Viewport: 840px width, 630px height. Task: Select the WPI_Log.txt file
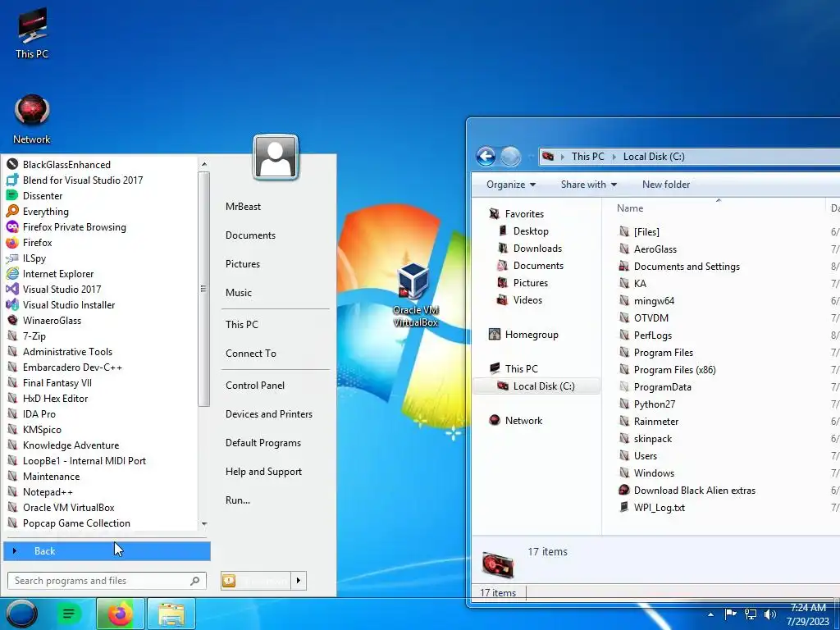tap(659, 507)
